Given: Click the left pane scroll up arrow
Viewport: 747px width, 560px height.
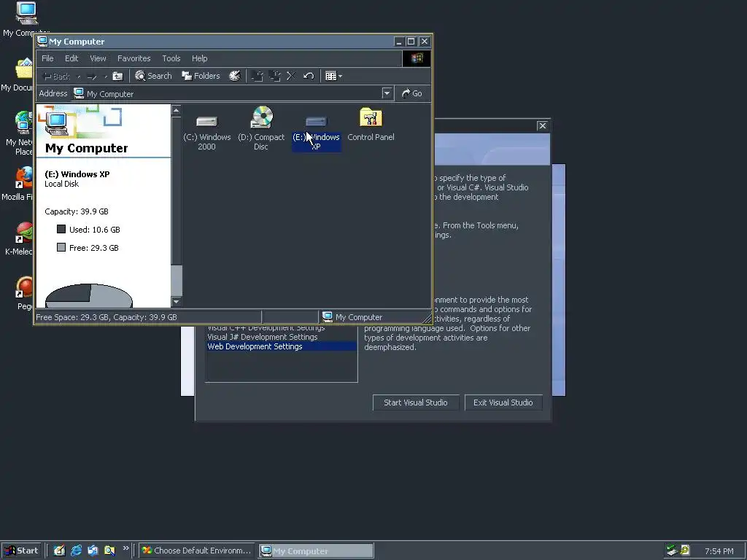Looking at the screenshot, I should point(177,111).
